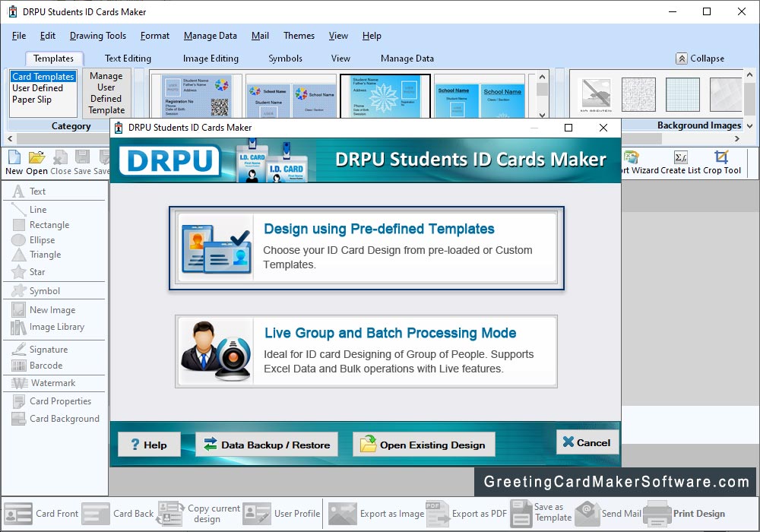Export design as Image

tap(376, 514)
